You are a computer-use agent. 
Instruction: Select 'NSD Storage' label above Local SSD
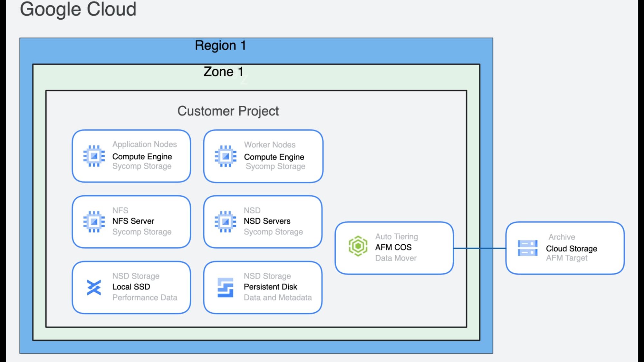point(136,276)
